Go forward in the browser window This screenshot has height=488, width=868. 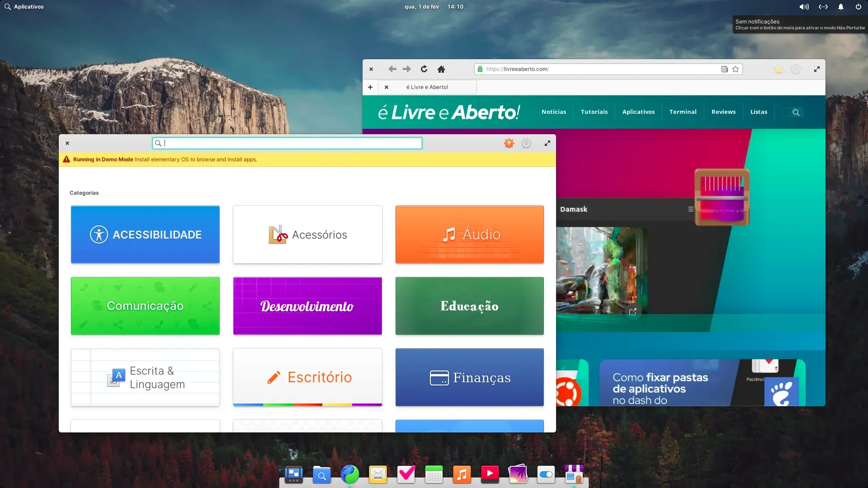pyautogui.click(x=407, y=69)
